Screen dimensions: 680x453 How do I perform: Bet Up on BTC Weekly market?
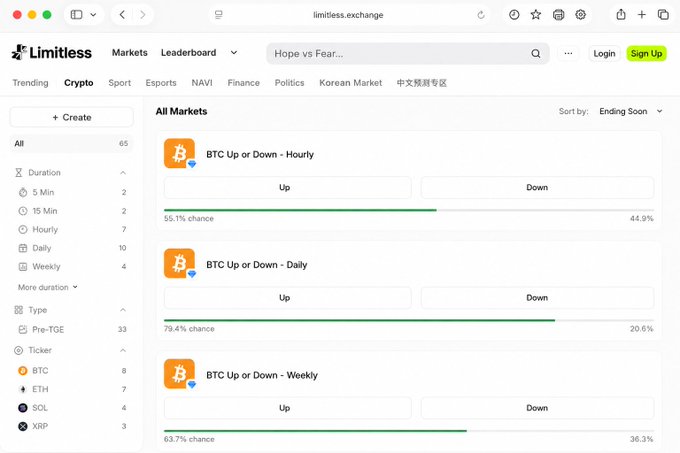point(288,408)
